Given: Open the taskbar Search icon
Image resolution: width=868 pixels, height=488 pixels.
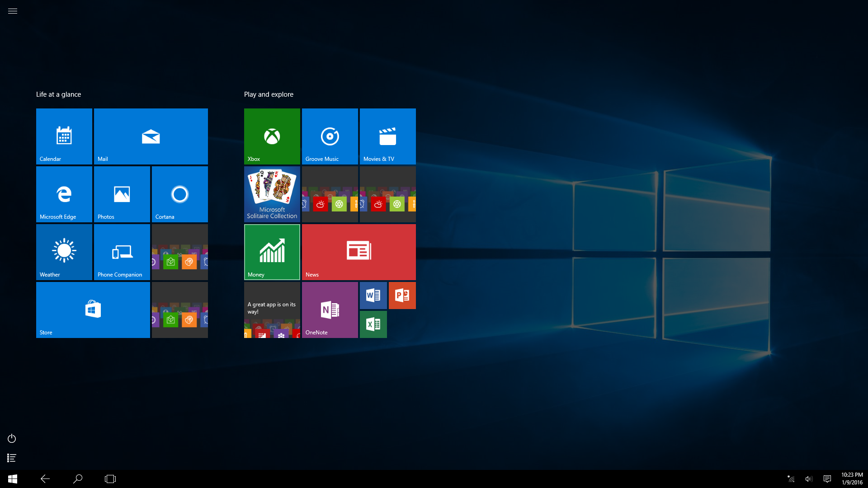Looking at the screenshot, I should point(78,479).
